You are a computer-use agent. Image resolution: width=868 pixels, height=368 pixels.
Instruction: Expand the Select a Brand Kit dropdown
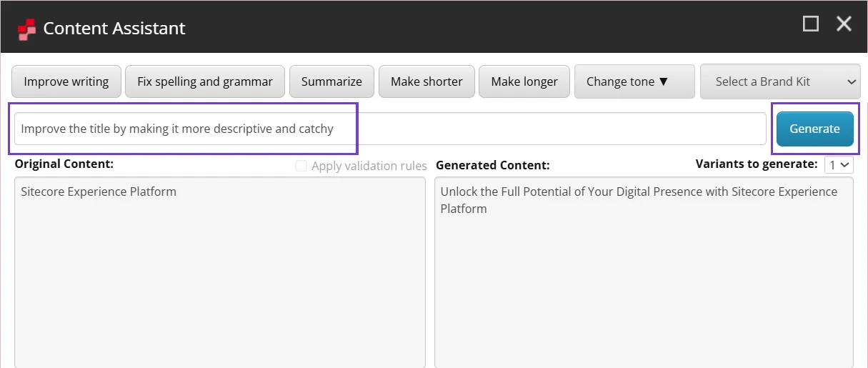(780, 81)
